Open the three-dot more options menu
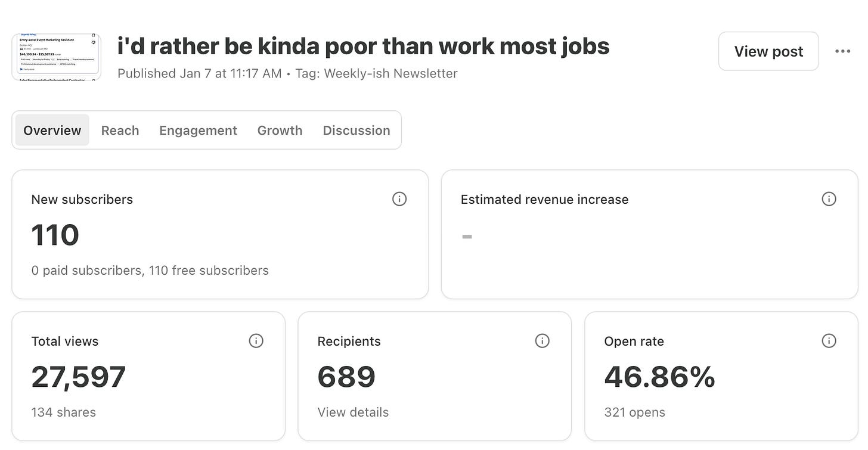Screen dimensions: 868x450 coord(843,51)
